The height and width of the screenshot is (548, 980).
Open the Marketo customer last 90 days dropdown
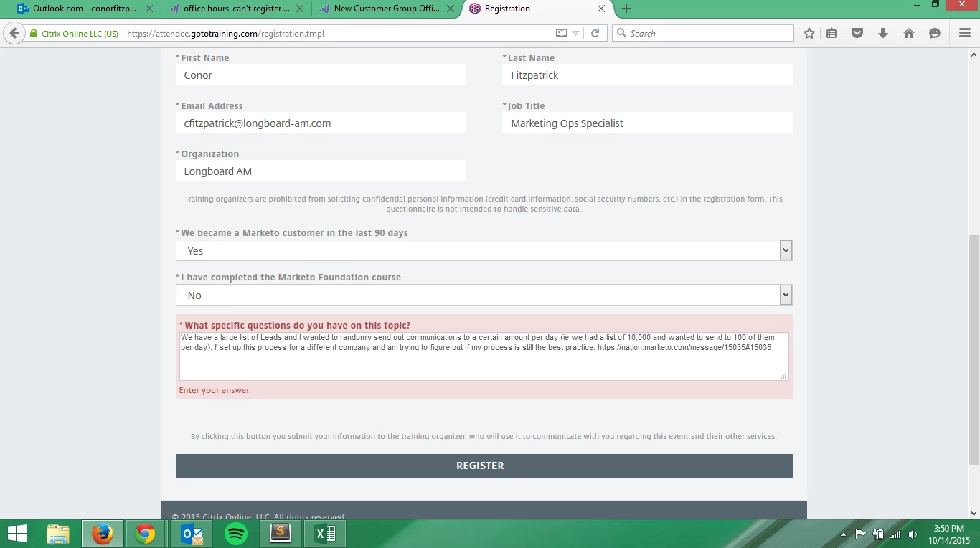tap(484, 250)
